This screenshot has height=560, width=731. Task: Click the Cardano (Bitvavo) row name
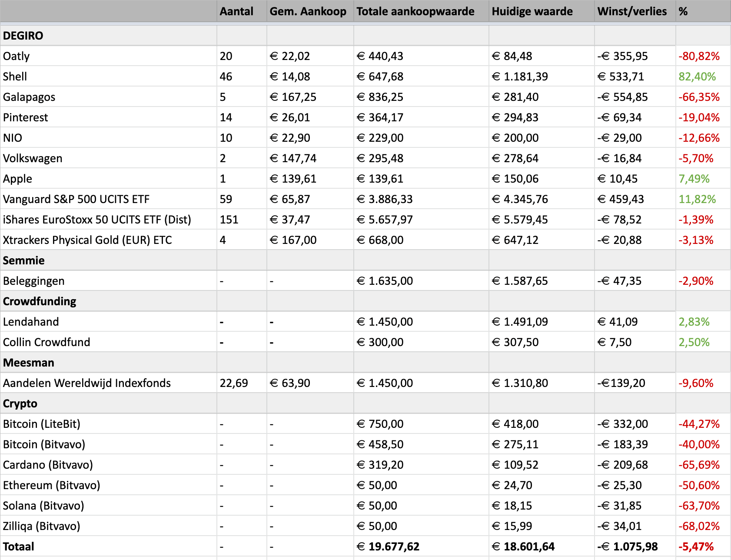109,465
